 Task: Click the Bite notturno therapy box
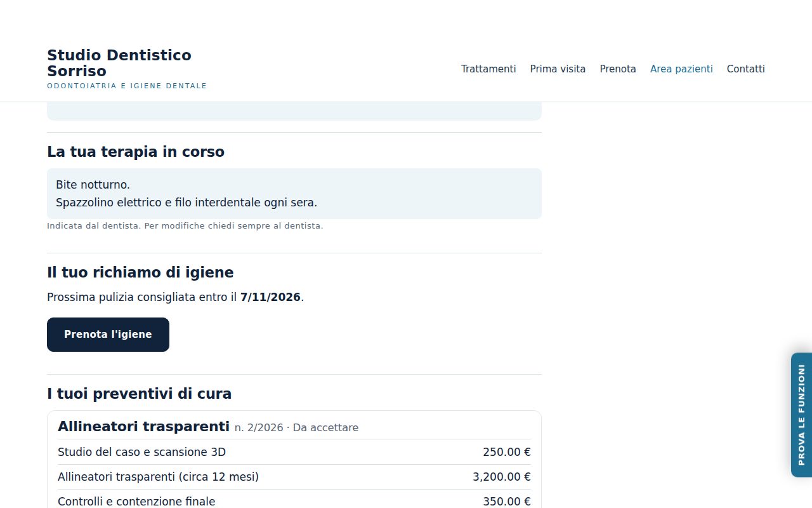click(x=294, y=194)
